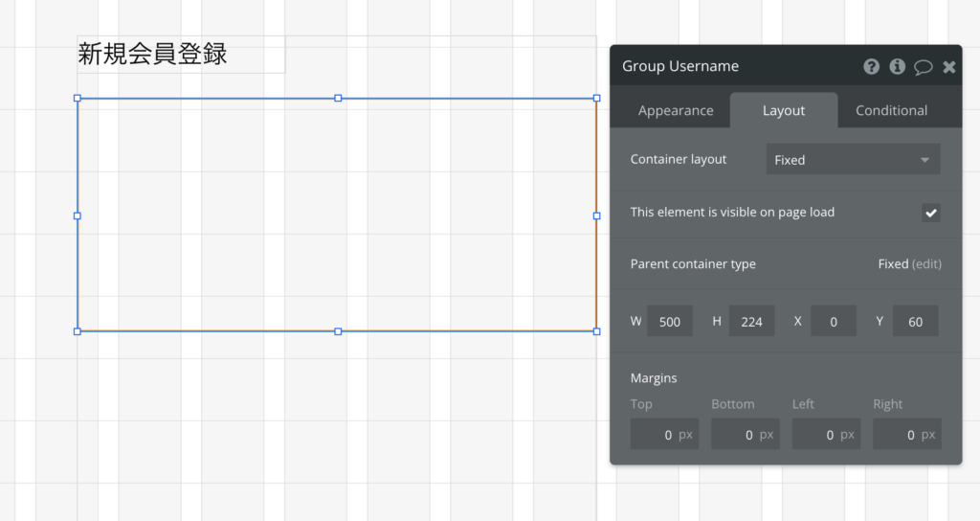
Task: Switch to the Appearance tab
Action: [x=676, y=111]
